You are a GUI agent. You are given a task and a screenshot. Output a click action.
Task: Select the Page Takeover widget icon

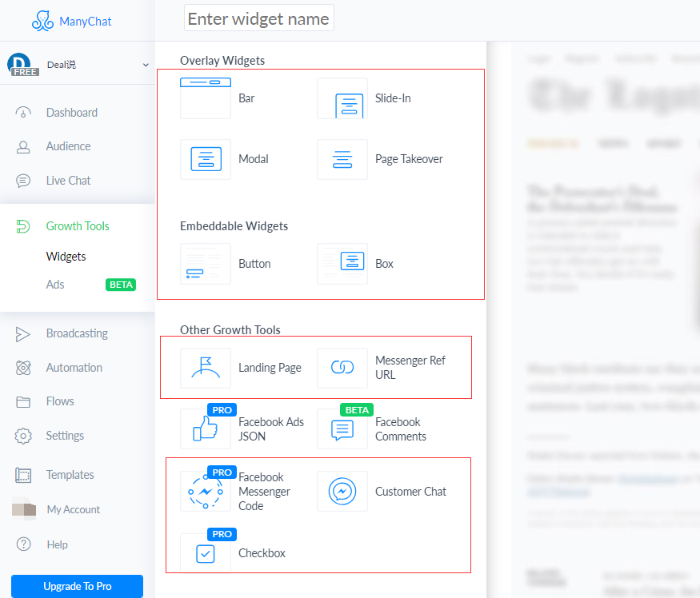342,159
